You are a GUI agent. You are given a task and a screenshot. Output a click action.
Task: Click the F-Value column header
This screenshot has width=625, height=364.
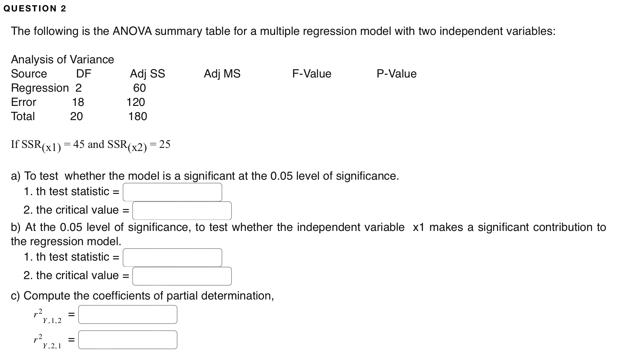pos(311,74)
